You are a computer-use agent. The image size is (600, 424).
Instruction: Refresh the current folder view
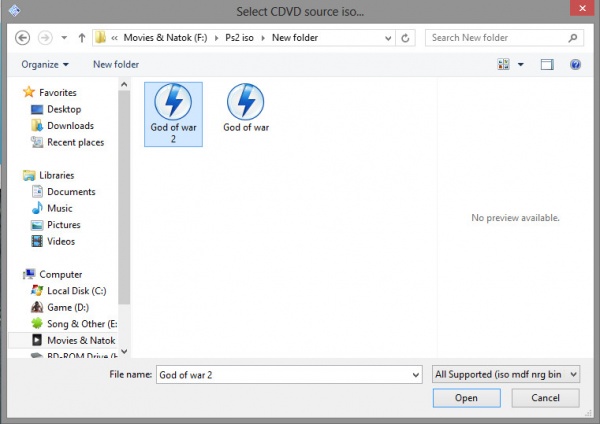point(405,38)
